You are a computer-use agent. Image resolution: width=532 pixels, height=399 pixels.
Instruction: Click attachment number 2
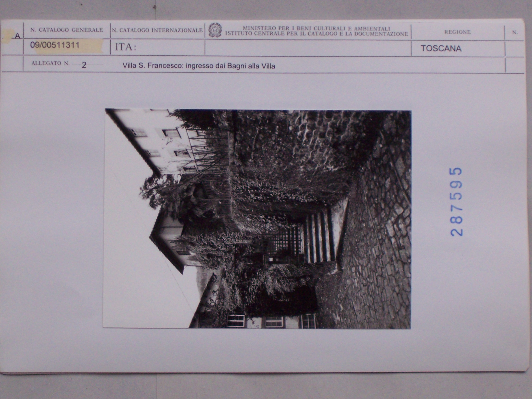[84, 65]
